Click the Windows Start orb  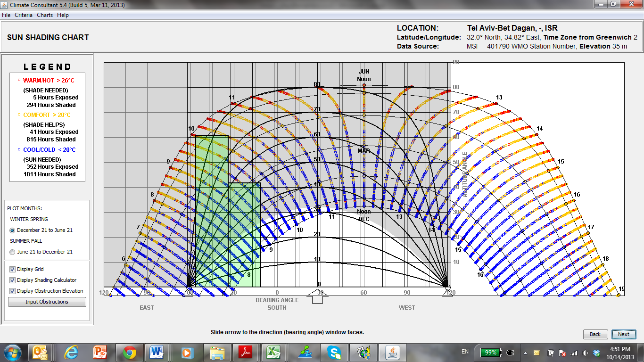tap(12, 352)
